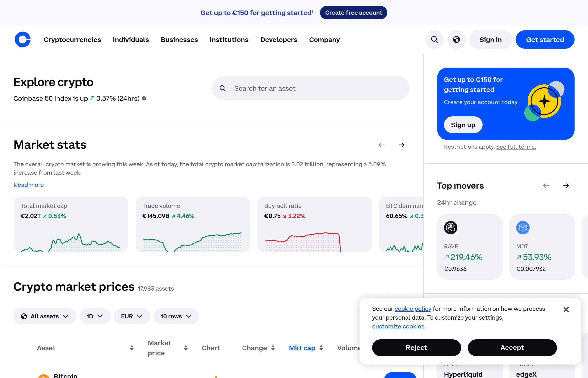
Task: Accept cookies
Action: tap(512, 348)
